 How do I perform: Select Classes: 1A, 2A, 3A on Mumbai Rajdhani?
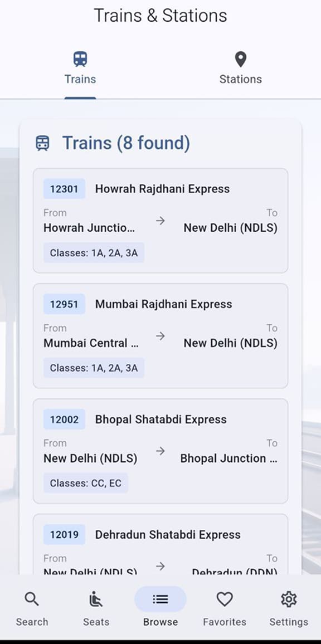tap(94, 368)
